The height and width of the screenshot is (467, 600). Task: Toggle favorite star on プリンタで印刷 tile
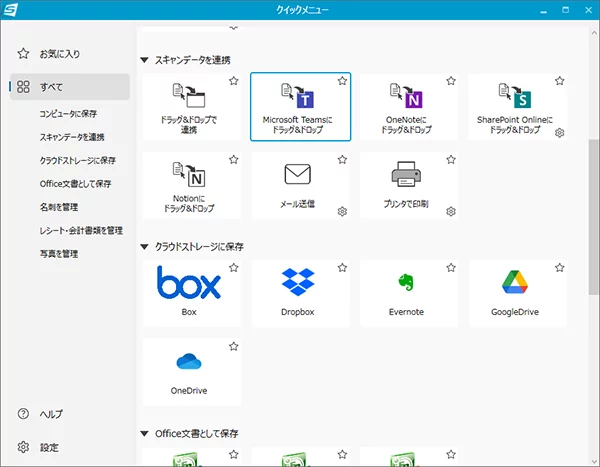point(451,160)
